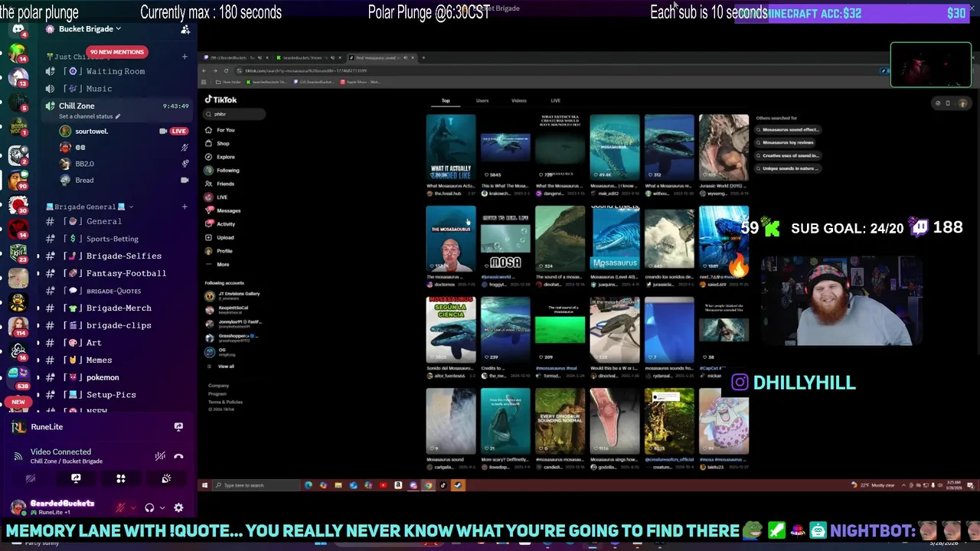This screenshot has height=551, width=980.
Task: Open TikTok Explore page
Action: pyautogui.click(x=220, y=157)
